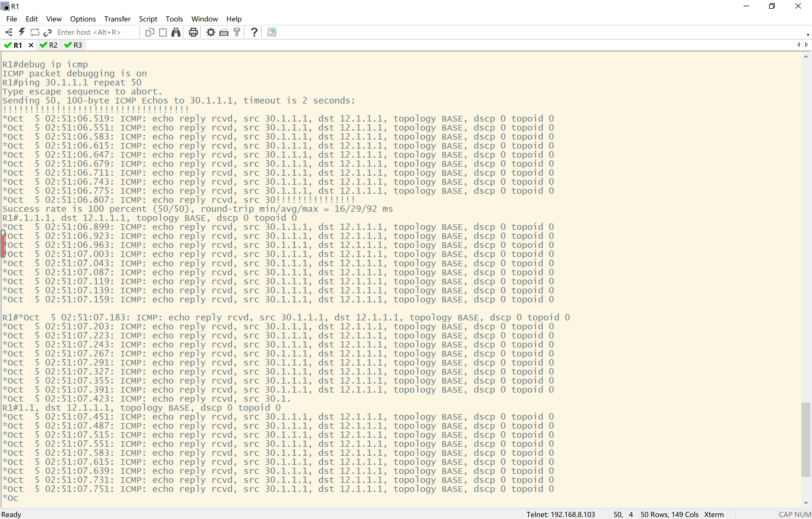Open the Script menu
812x519 pixels.
coord(148,19)
